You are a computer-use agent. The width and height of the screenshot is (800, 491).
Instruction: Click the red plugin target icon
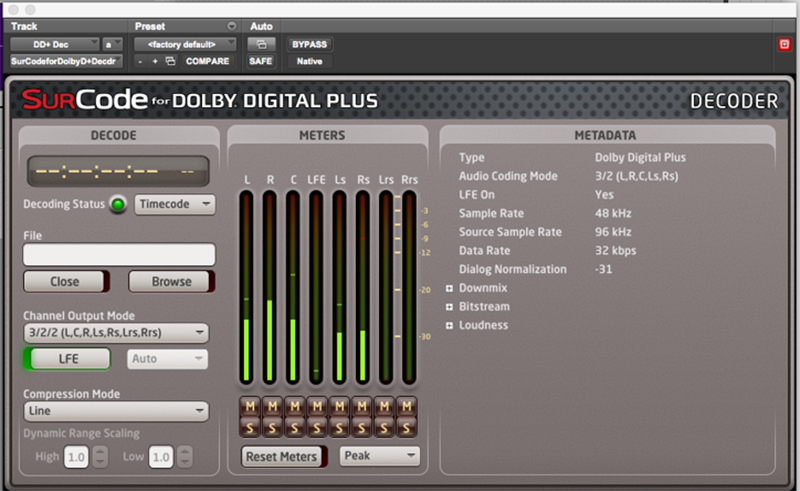tap(785, 44)
